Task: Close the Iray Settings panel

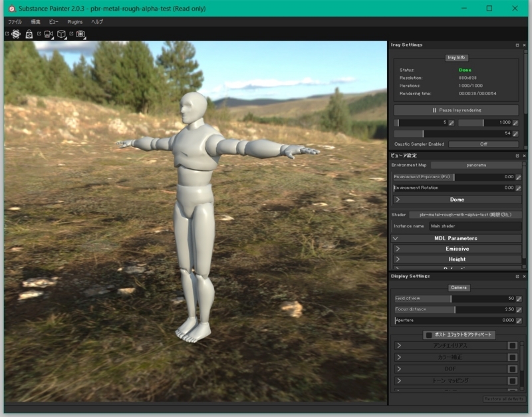Action: [524, 45]
